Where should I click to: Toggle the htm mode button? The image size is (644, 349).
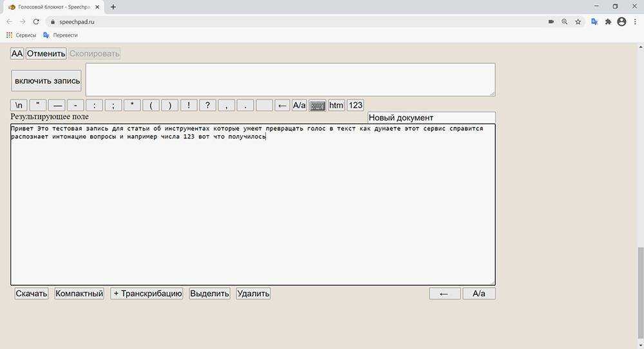[336, 106]
